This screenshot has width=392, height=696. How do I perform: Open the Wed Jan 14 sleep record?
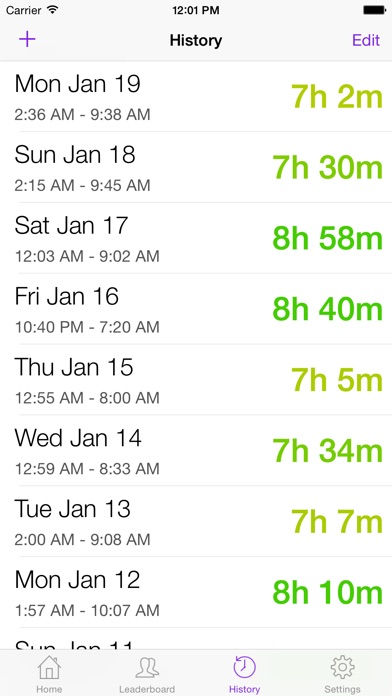(x=196, y=451)
